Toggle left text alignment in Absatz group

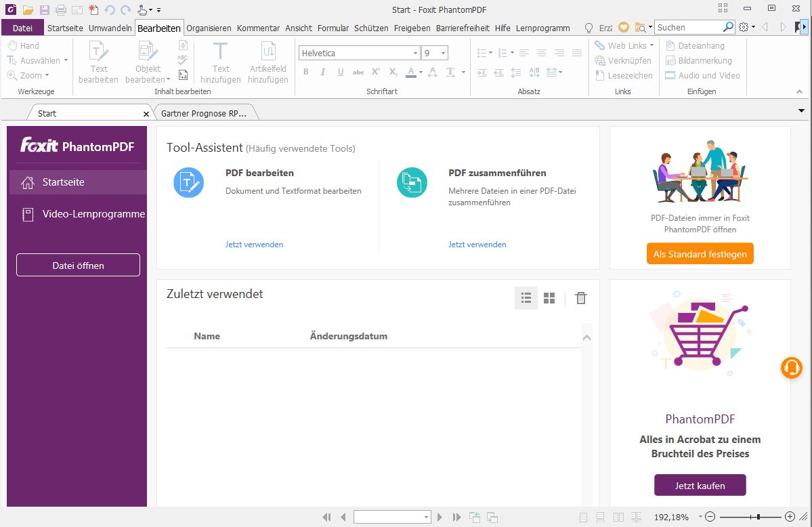click(x=524, y=53)
